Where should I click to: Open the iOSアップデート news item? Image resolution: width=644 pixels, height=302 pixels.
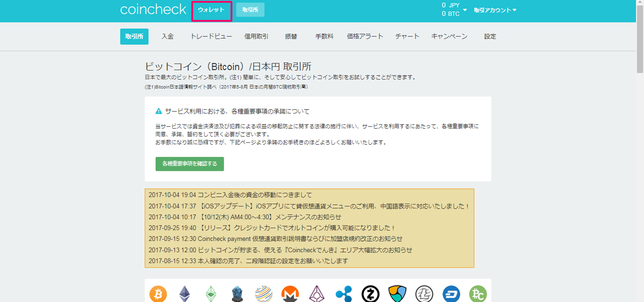pos(309,206)
